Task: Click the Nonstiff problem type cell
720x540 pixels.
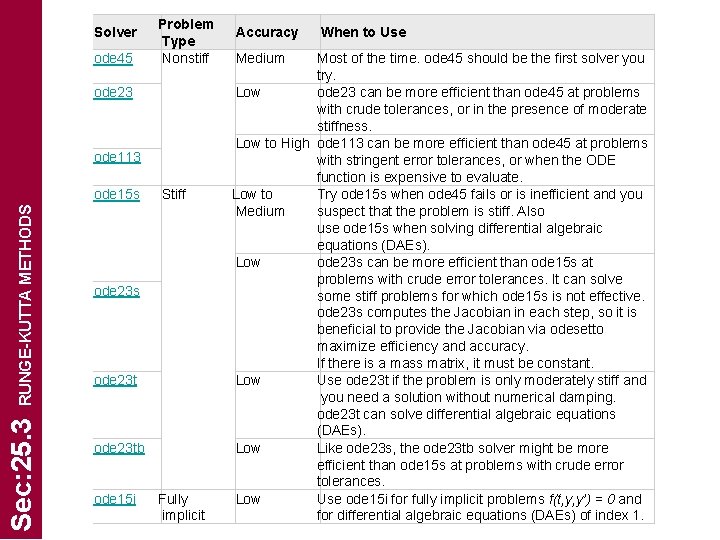Action: (x=186, y=58)
